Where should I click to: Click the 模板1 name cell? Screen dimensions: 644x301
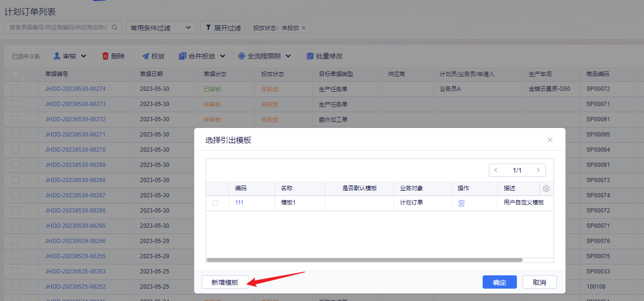point(288,203)
